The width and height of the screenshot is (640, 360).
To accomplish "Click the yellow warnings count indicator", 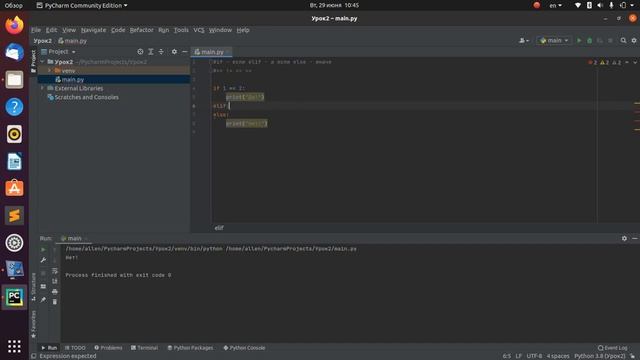I will pyautogui.click(x=604, y=62).
